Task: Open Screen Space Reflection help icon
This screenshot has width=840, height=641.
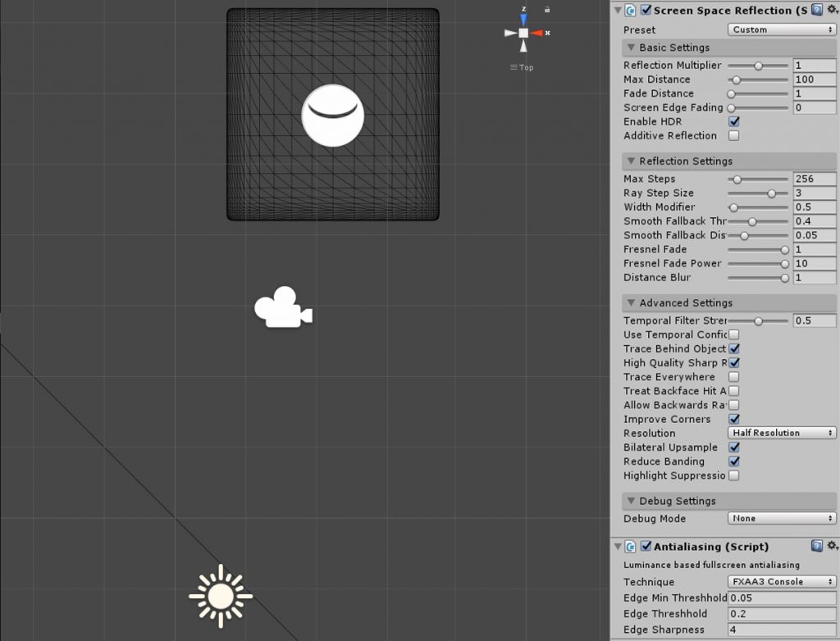Action: click(x=816, y=11)
